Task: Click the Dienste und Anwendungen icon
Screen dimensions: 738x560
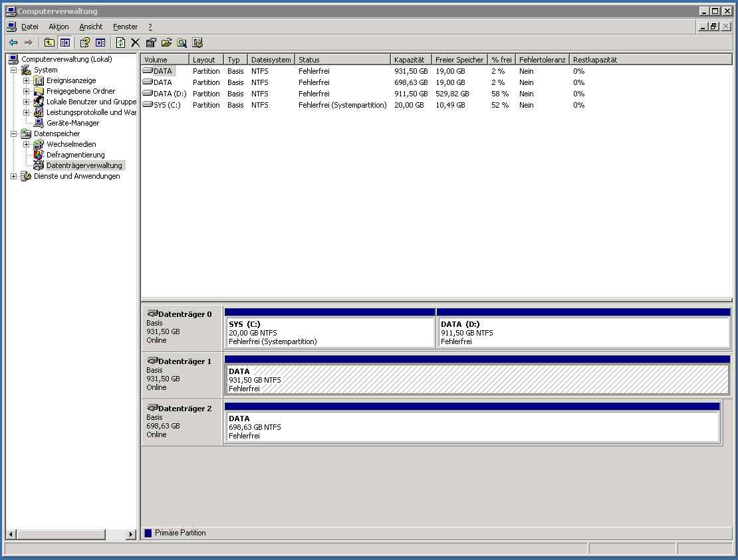Action: tap(26, 176)
